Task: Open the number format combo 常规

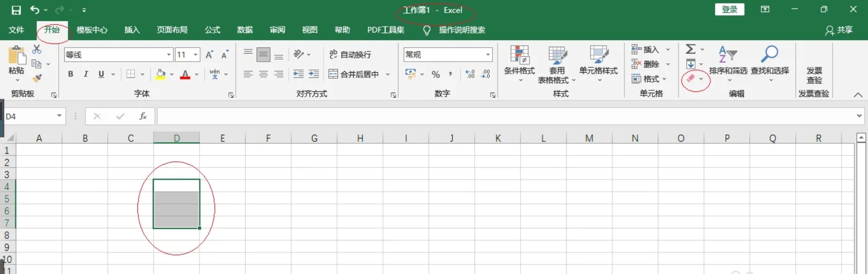Action: [x=448, y=55]
